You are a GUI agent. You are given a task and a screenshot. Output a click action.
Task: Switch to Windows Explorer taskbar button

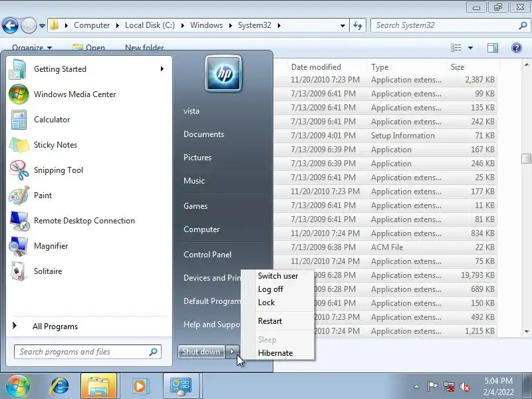(x=98, y=386)
